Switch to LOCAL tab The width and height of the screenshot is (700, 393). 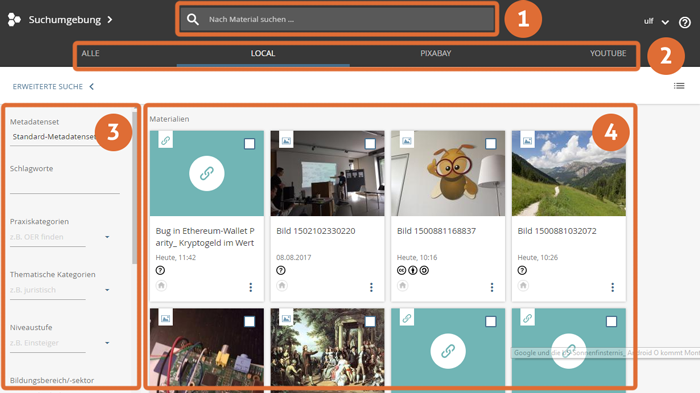point(262,53)
